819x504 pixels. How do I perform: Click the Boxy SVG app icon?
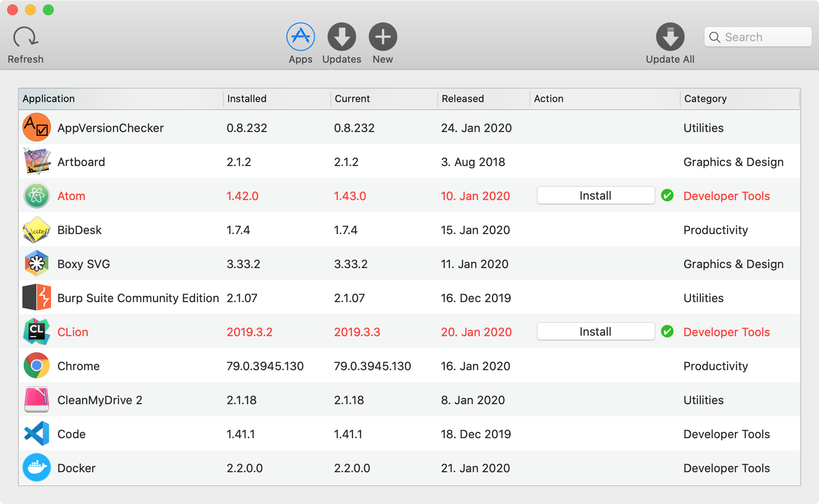pyautogui.click(x=37, y=264)
